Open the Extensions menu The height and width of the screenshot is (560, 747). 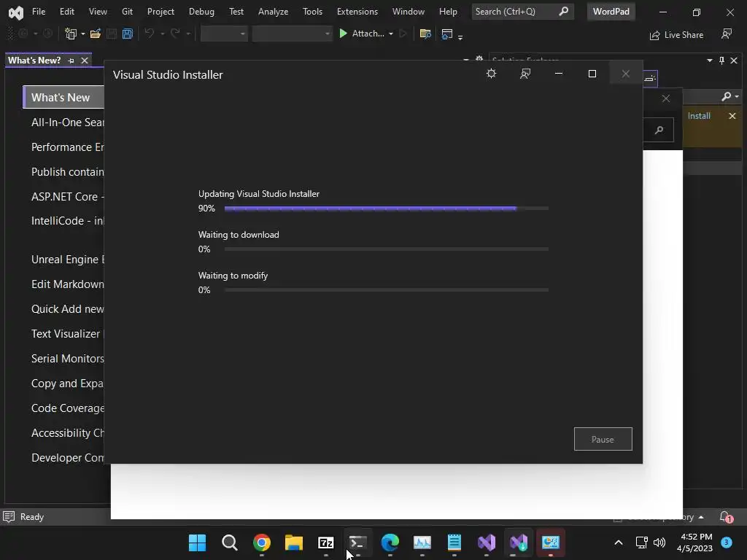click(x=357, y=12)
